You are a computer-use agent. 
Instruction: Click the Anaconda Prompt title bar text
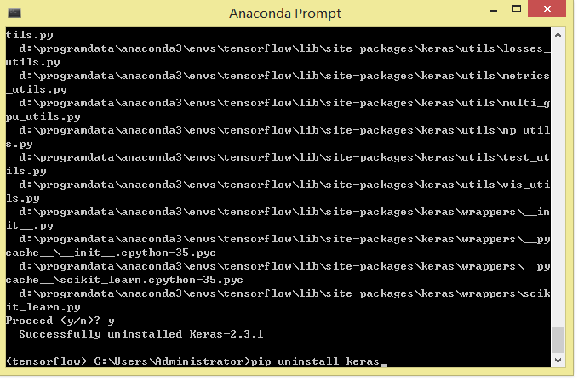[x=285, y=14]
